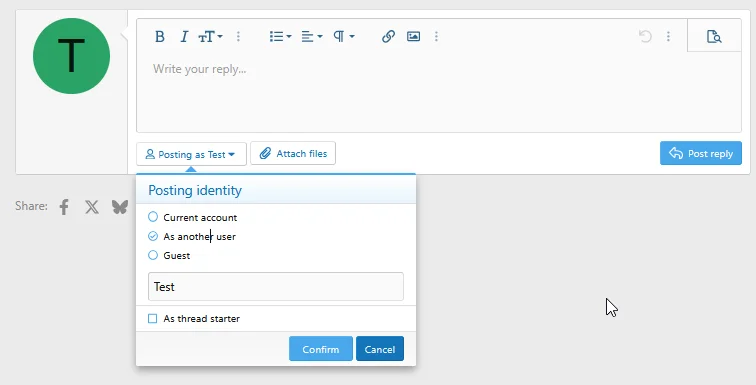The image size is (756, 385).
Task: Click the undo arrow icon
Action: click(x=645, y=37)
